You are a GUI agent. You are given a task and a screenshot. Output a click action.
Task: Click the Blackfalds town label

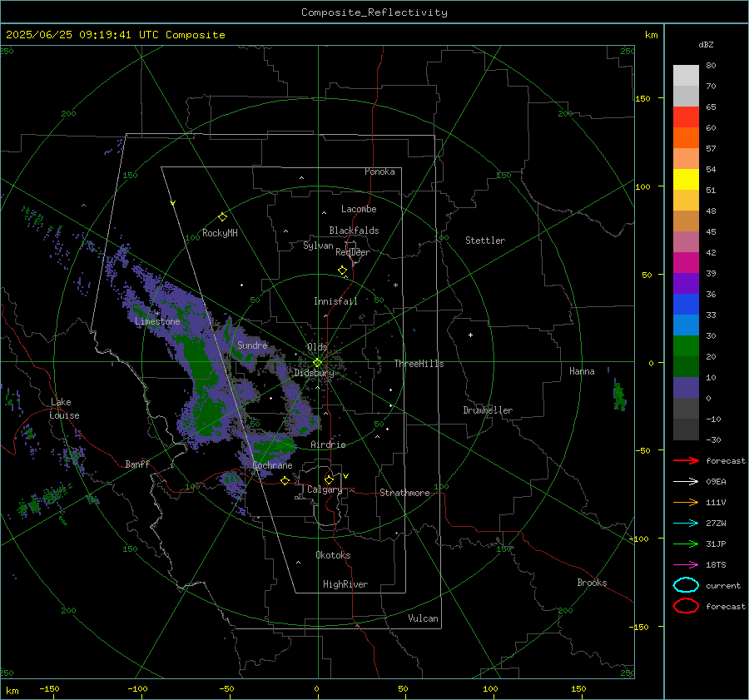[354, 231]
